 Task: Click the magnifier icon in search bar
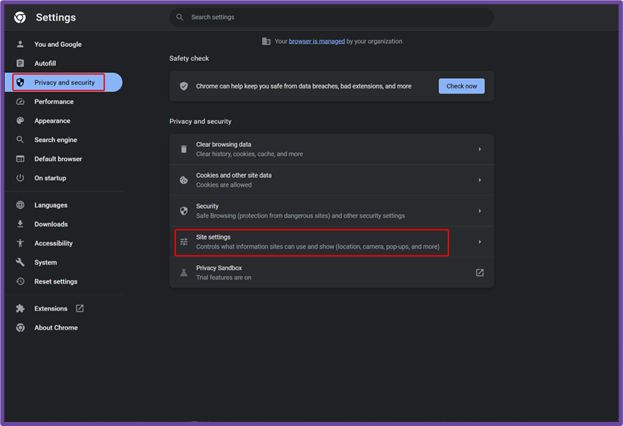pyautogui.click(x=180, y=17)
